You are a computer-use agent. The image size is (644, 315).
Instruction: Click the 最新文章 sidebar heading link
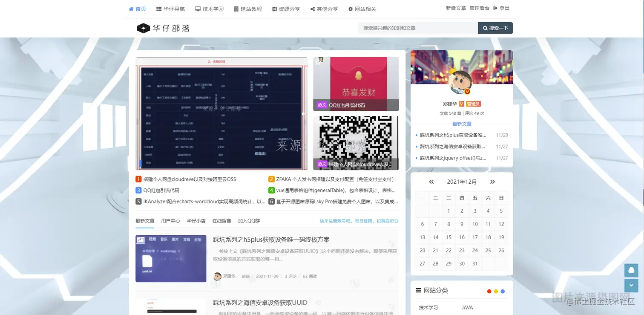462,124
